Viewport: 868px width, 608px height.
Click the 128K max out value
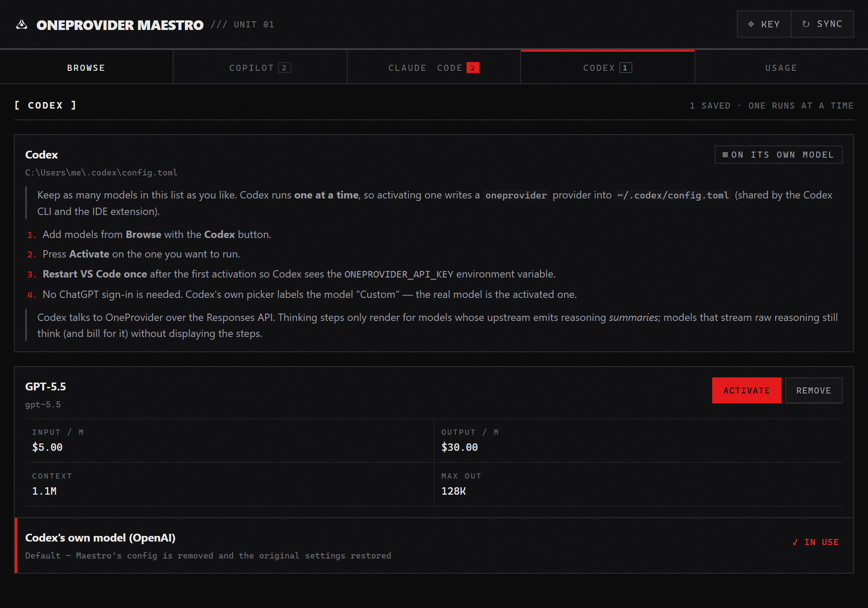point(454,491)
